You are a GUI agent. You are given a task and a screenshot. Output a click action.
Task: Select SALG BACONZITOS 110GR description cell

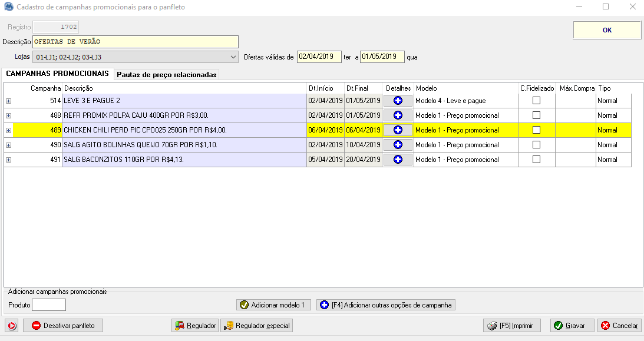[x=184, y=160]
